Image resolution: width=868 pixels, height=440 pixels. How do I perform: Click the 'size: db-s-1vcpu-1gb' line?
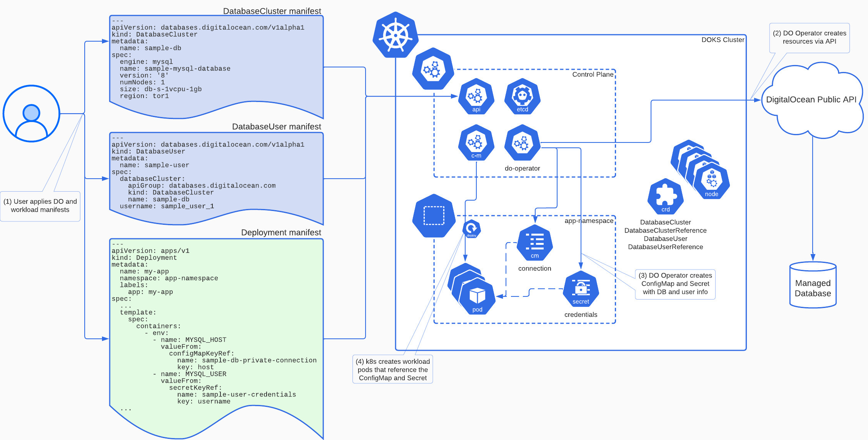pos(161,89)
